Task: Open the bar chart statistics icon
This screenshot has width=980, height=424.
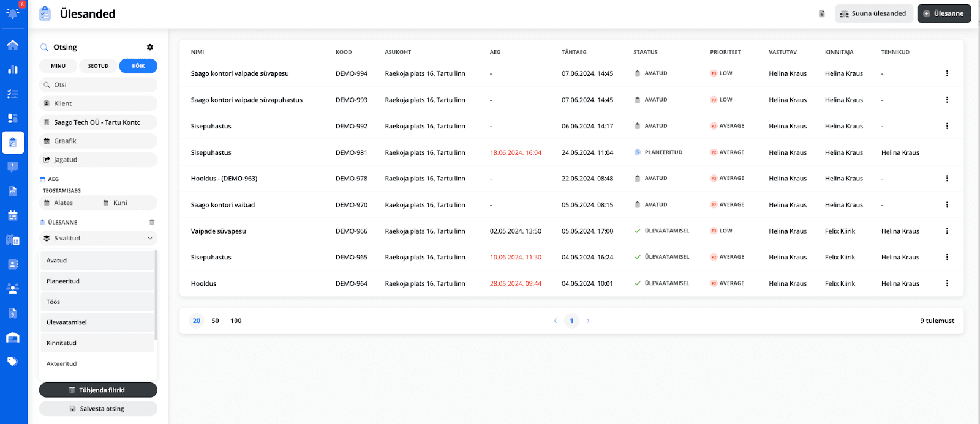Action: pos(13,69)
